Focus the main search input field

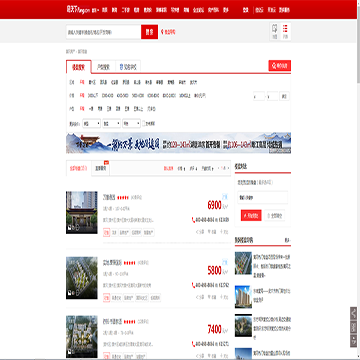[x=103, y=32]
